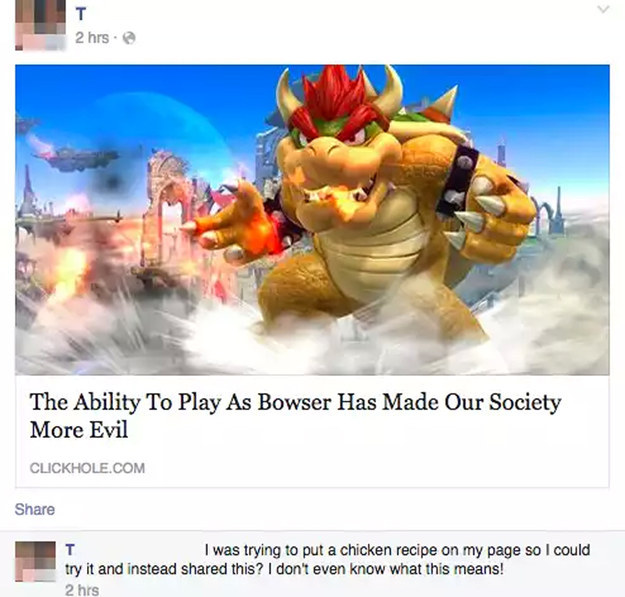625x597 pixels.
Task: Open the comment's 2 hrs timestamp
Action: coord(82,590)
